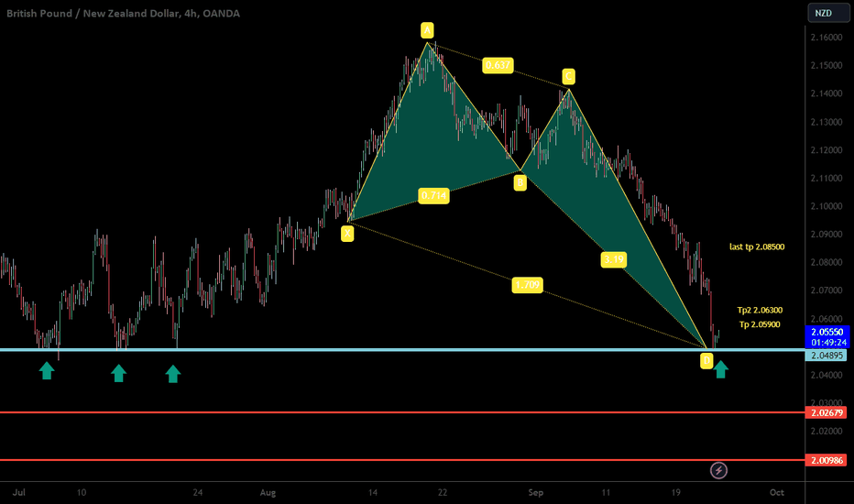The image size is (854, 504).
Task: Click the 0.714 ratio label
Action: click(434, 195)
